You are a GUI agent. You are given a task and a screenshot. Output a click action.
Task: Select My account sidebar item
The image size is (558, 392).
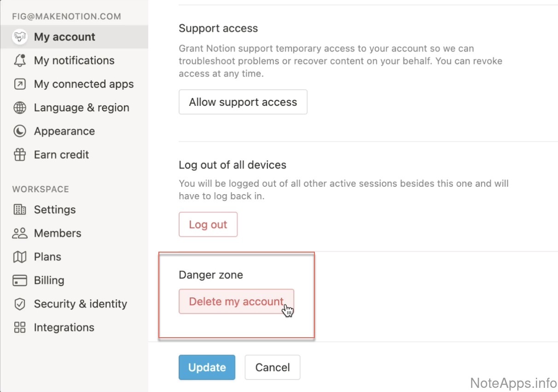[x=64, y=37]
